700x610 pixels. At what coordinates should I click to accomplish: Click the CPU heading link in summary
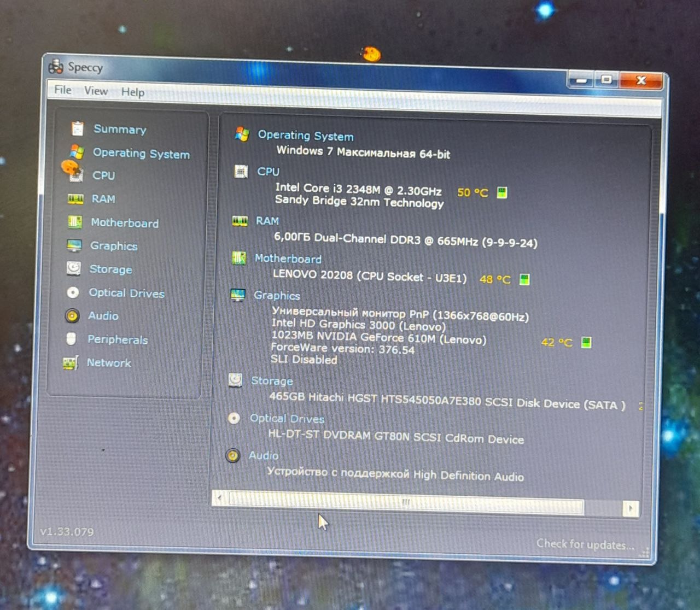tap(268, 172)
